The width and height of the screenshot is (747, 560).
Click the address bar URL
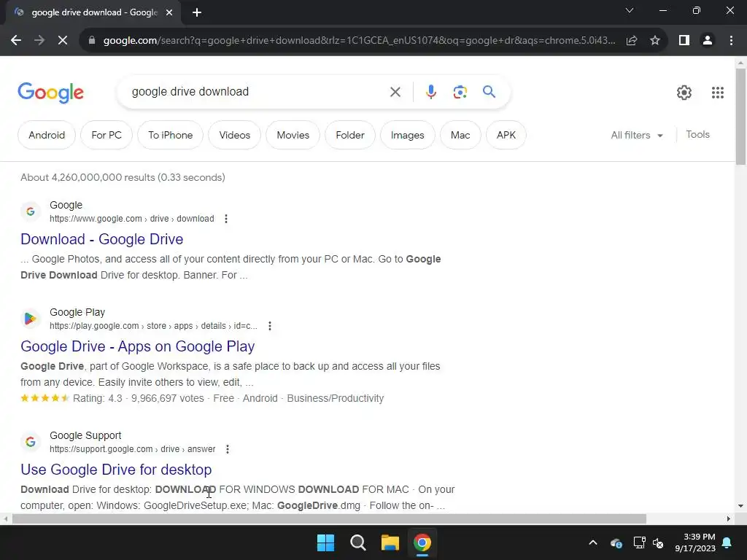(359, 41)
